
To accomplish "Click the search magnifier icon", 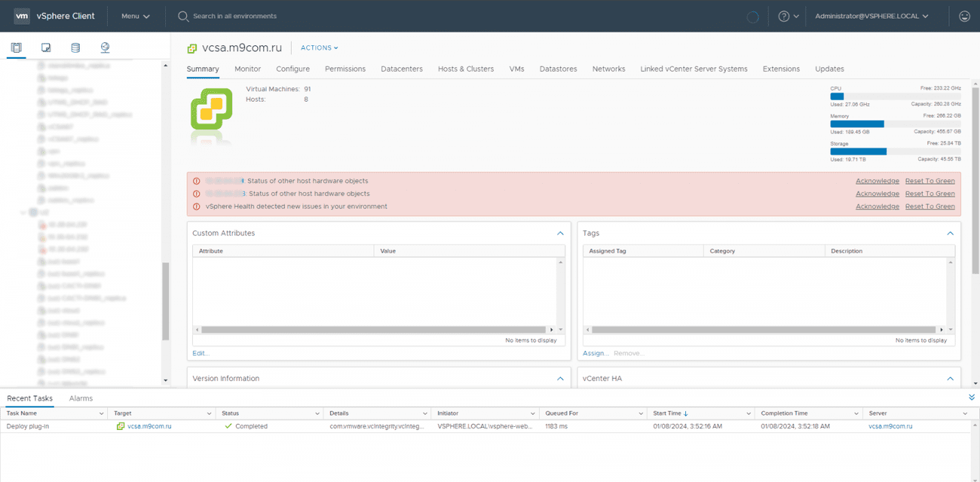I will [x=182, y=16].
